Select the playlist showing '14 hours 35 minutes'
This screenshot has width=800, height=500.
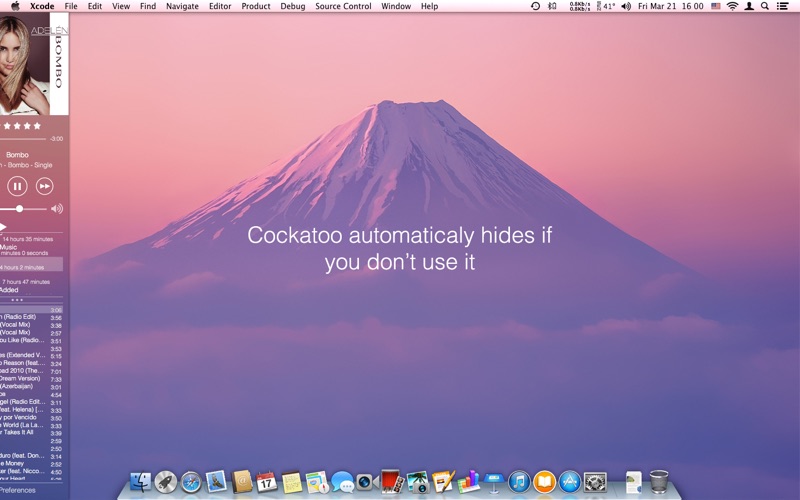coord(27,239)
